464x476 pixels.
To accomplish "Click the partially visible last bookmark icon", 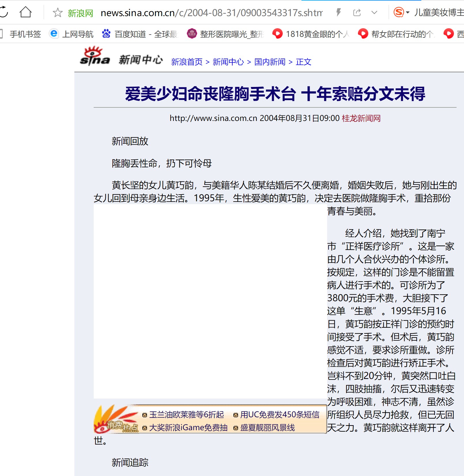I will coord(448,34).
